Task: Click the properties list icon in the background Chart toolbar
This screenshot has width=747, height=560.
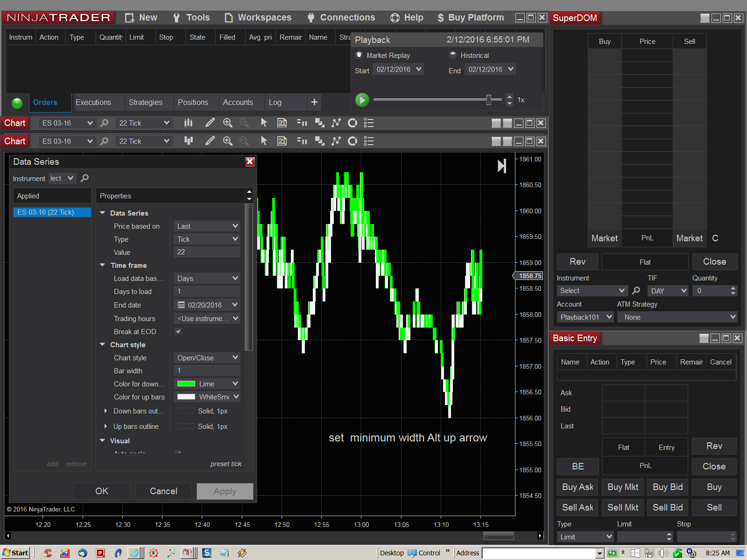Action: click(x=369, y=123)
